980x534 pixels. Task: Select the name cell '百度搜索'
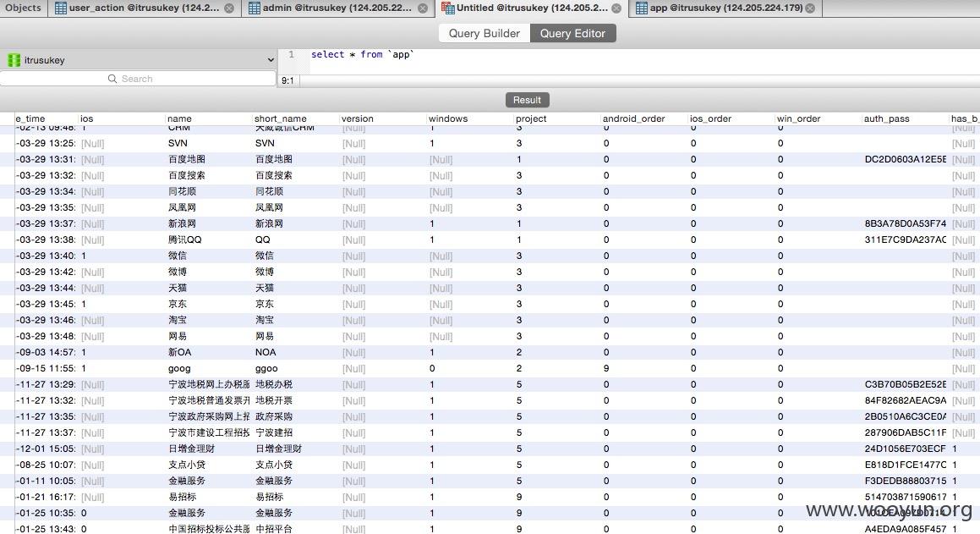click(x=186, y=176)
